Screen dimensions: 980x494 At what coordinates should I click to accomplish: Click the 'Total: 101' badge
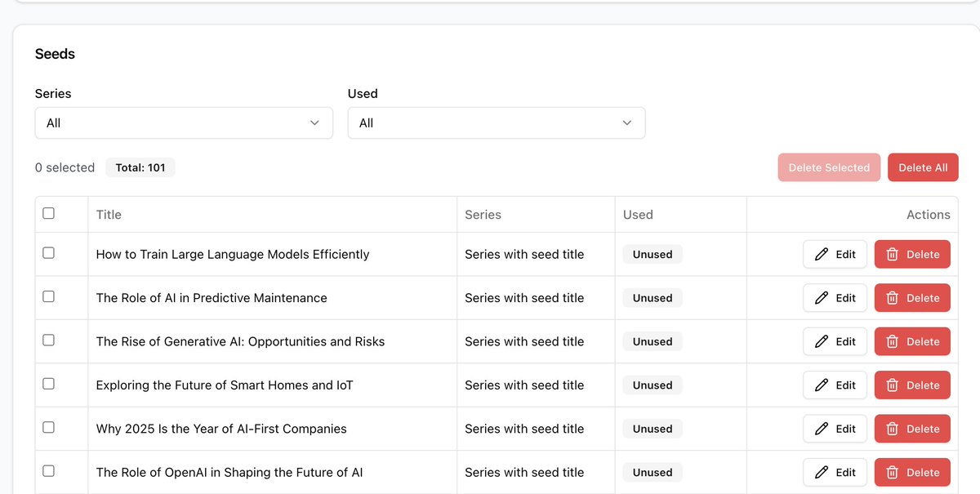tap(140, 167)
